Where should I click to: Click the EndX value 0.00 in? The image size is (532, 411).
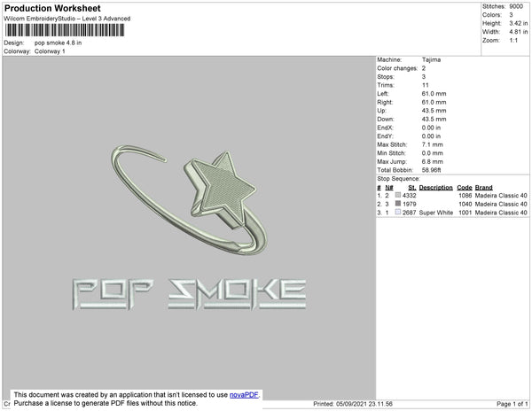tap(431, 128)
